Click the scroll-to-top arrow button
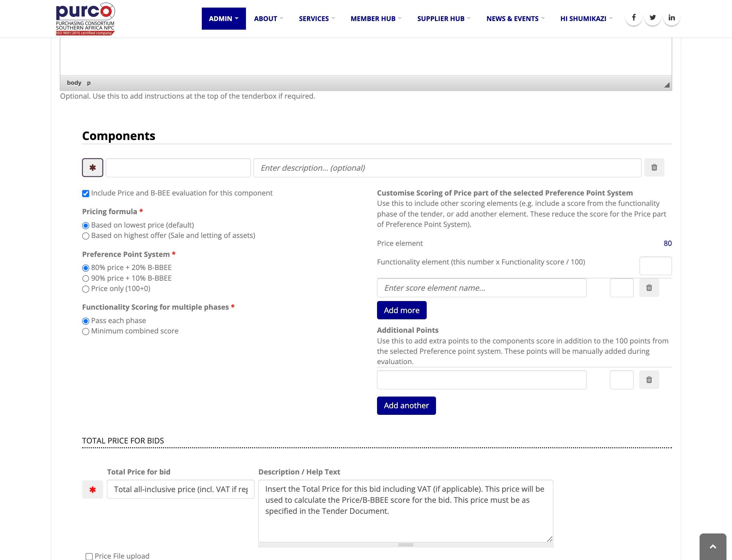 click(x=713, y=547)
